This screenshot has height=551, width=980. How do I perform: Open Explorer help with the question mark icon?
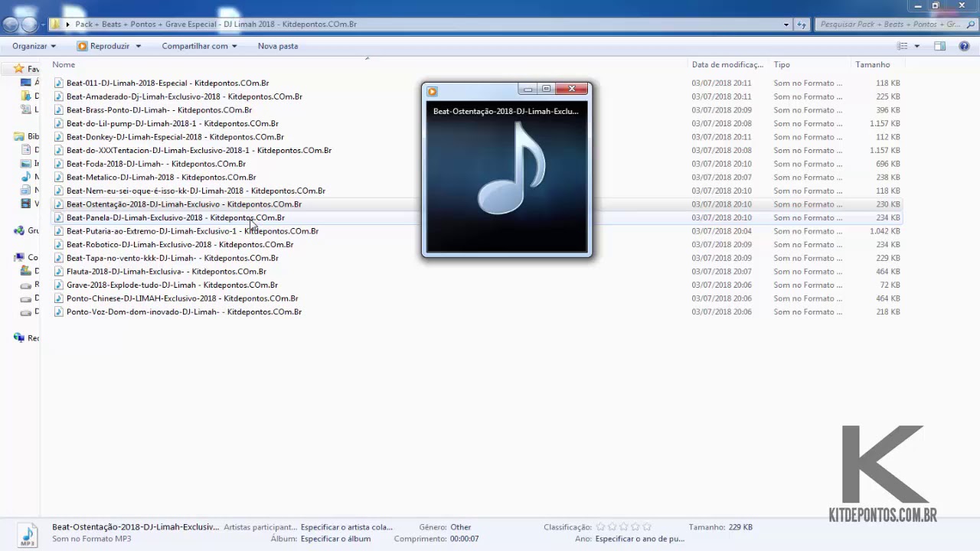click(x=964, y=46)
